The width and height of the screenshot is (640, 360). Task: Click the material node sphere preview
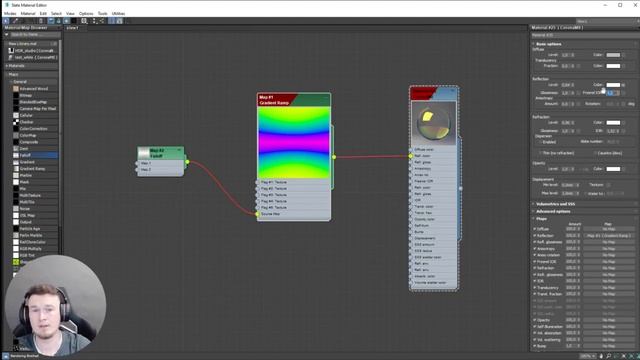tap(433, 123)
